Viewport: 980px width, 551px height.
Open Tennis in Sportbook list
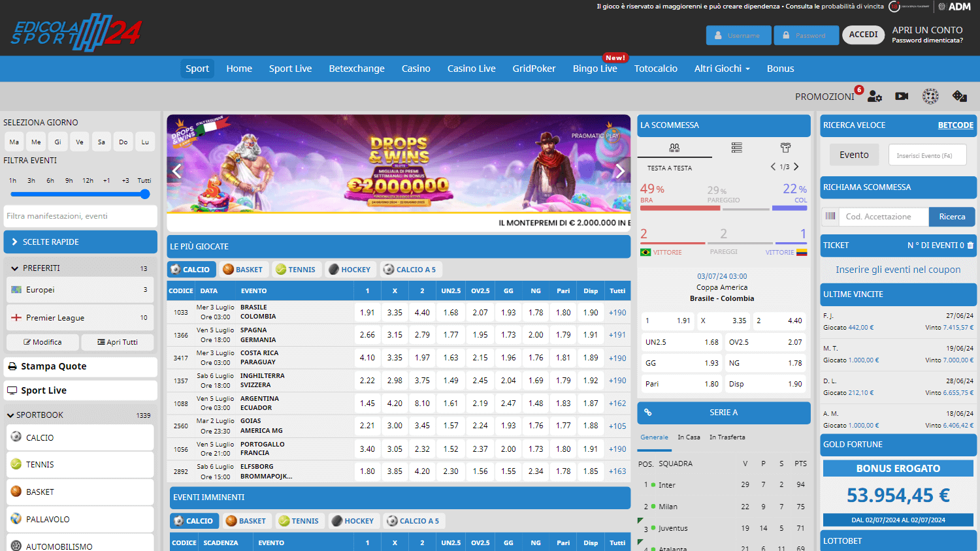80,465
